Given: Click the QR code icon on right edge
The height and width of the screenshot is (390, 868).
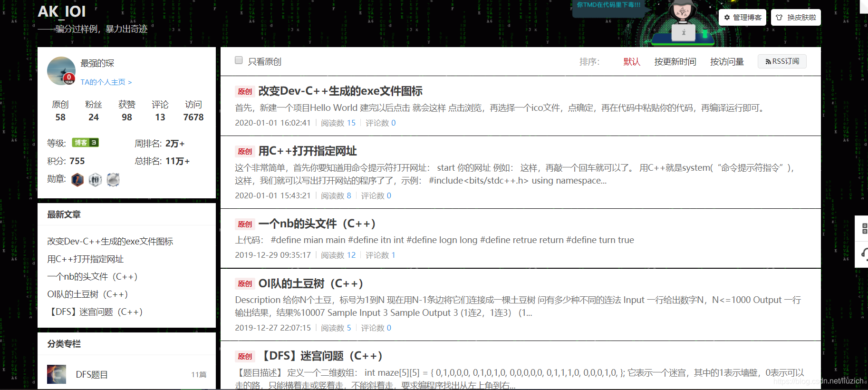Looking at the screenshot, I should point(864,229).
